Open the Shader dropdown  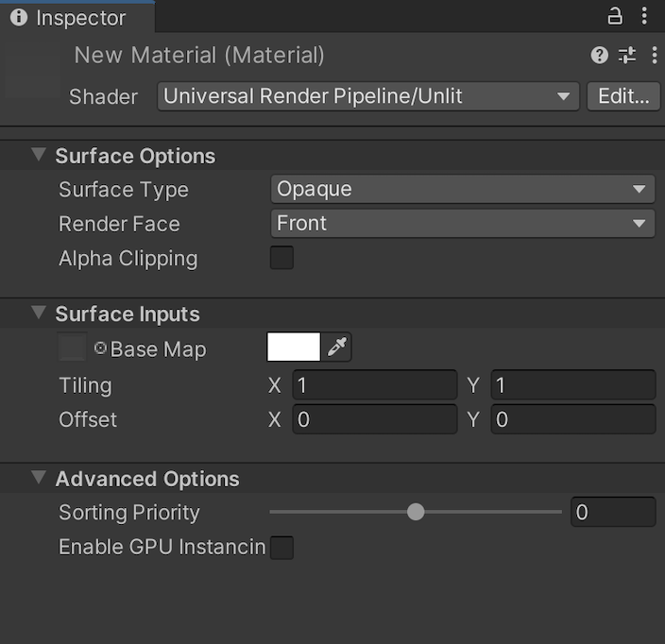(x=367, y=95)
